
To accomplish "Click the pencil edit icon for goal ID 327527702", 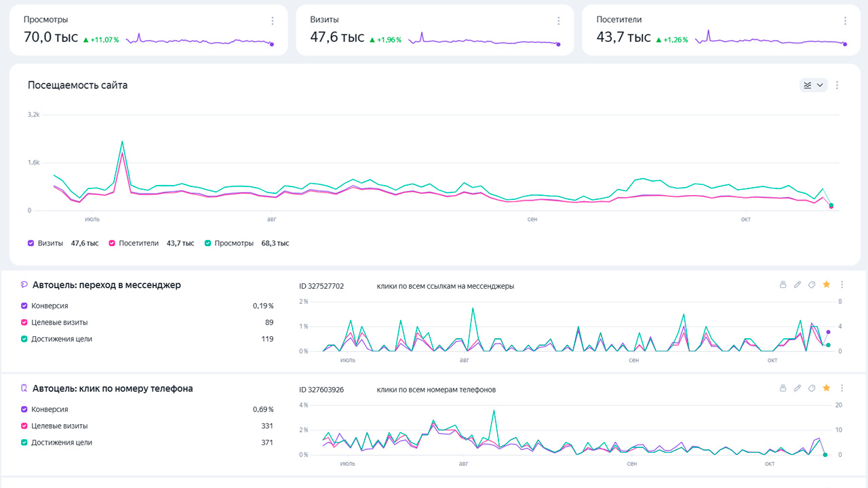I will [797, 285].
